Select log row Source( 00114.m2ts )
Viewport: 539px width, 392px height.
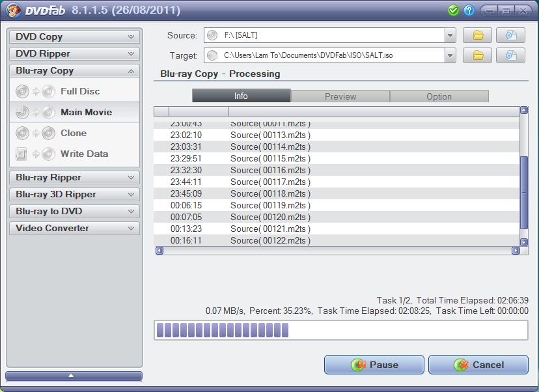[x=337, y=147]
